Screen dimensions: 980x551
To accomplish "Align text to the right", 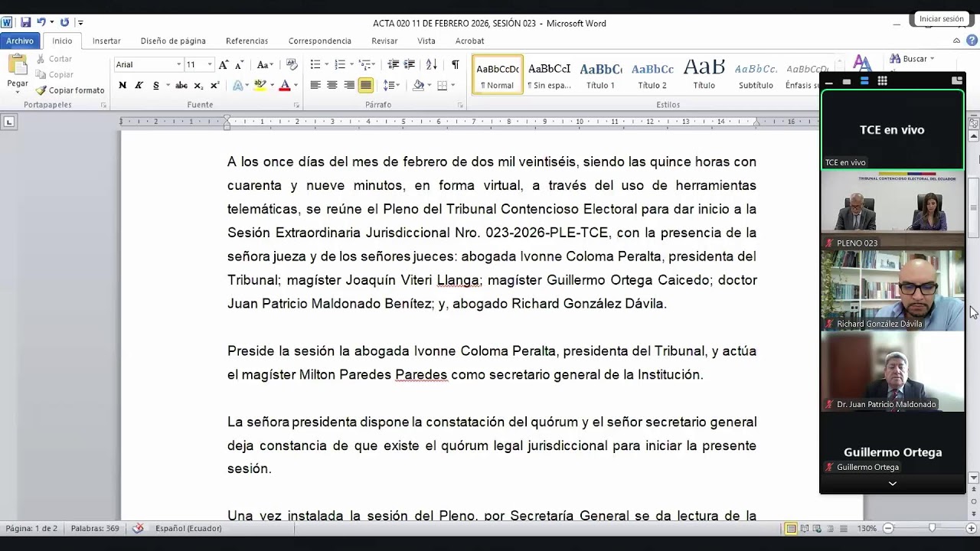I will point(349,86).
